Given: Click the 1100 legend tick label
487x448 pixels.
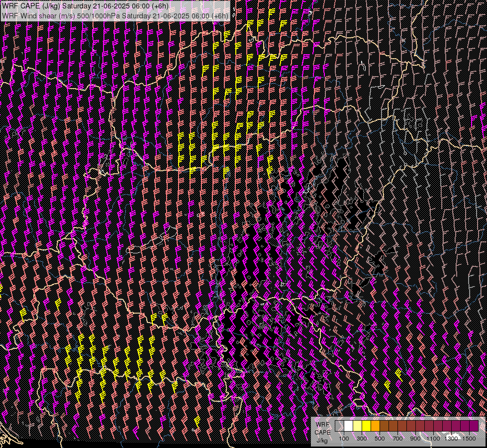Looking at the screenshot, I should tap(433, 439).
